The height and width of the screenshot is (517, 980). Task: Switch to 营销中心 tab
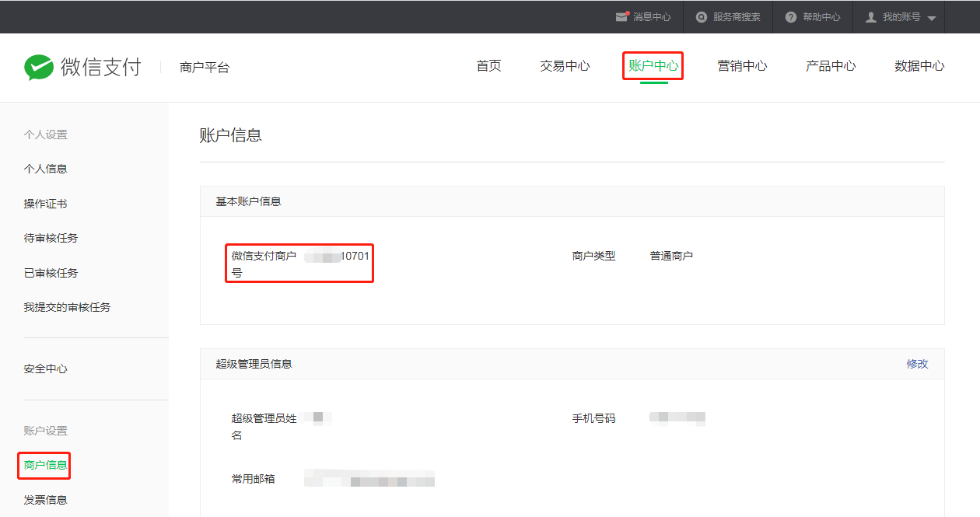(x=742, y=66)
